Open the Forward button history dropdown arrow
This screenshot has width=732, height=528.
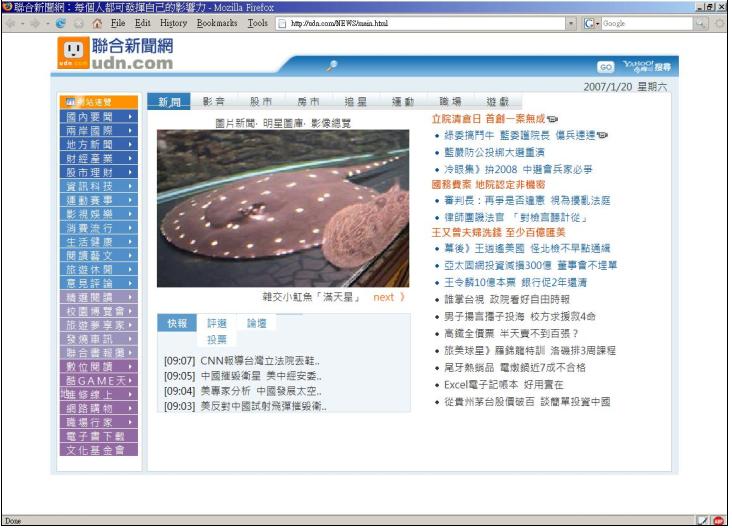click(47, 23)
